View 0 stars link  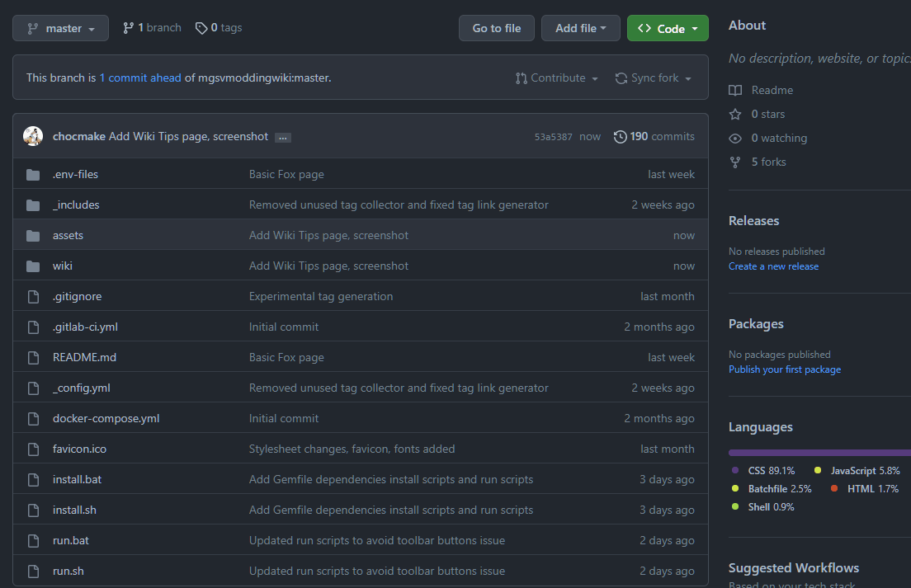click(x=768, y=114)
